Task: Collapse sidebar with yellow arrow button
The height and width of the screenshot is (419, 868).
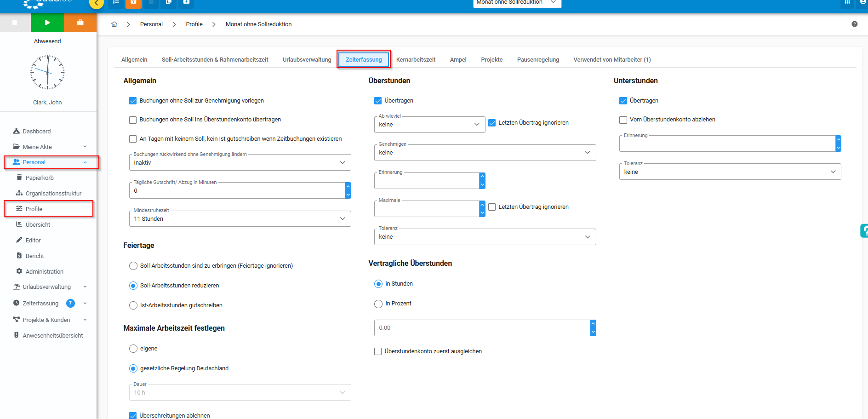Action: pyautogui.click(x=96, y=4)
